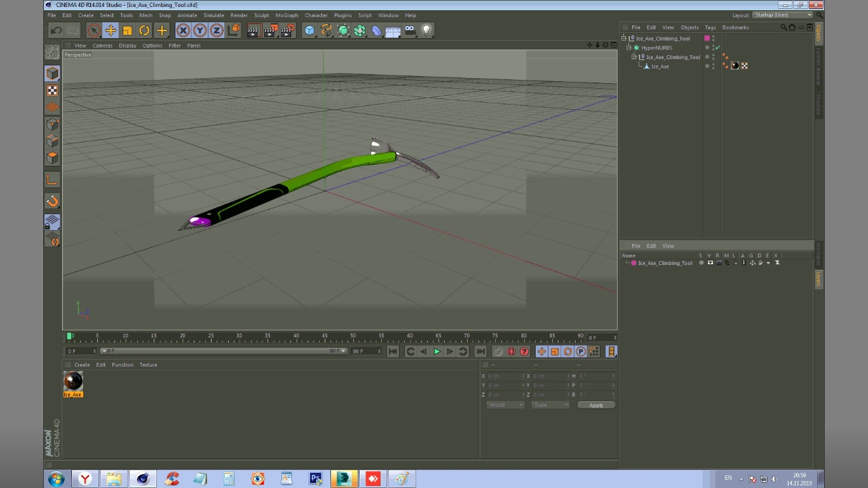Lock the Z axis toggle
The width and height of the screenshot is (868, 488).
[x=217, y=30]
